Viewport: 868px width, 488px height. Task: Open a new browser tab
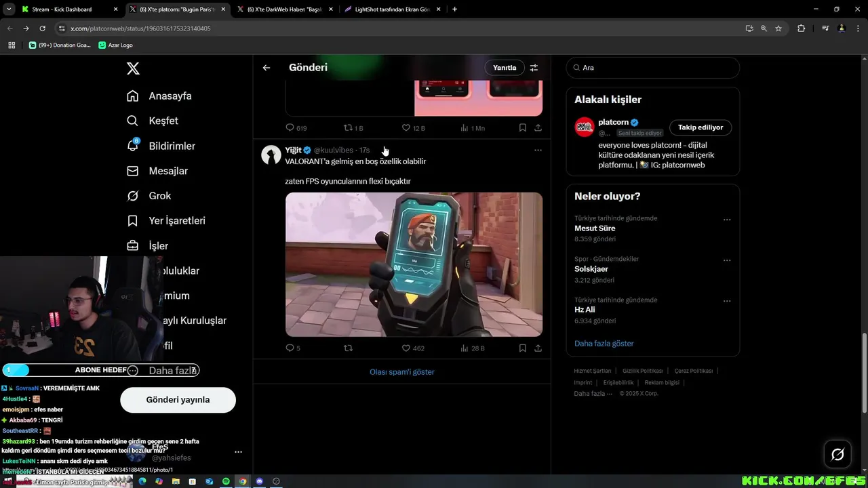click(454, 9)
